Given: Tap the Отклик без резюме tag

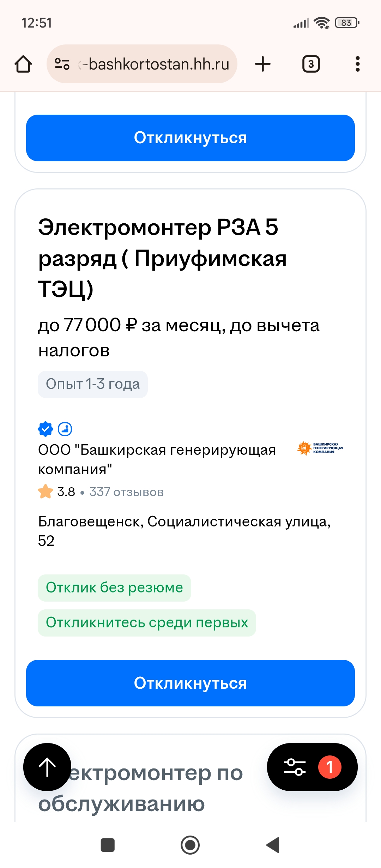Looking at the screenshot, I should [x=114, y=588].
